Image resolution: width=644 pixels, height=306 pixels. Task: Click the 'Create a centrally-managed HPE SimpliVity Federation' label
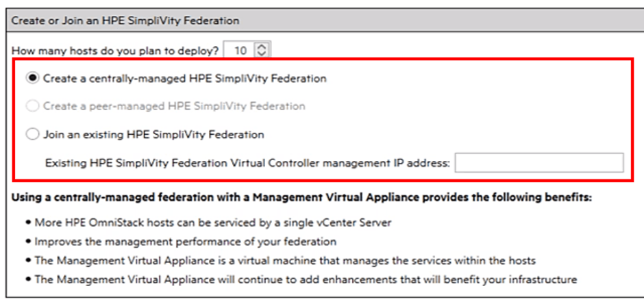point(184,78)
